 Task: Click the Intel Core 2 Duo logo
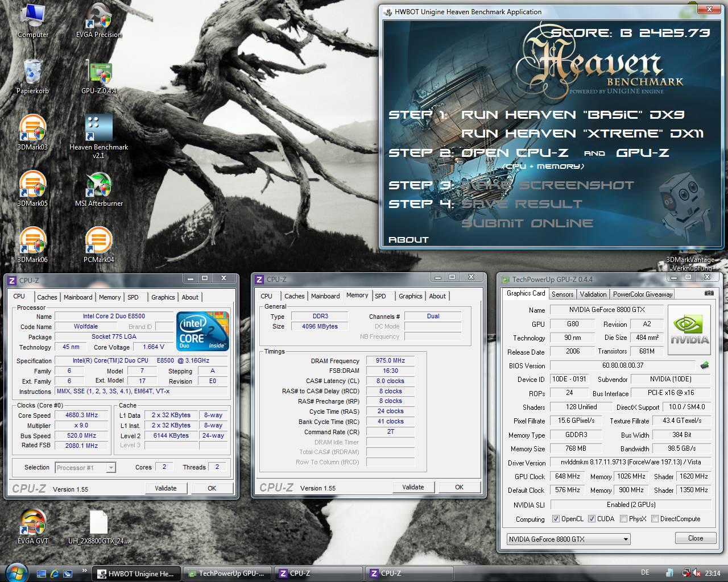point(202,331)
